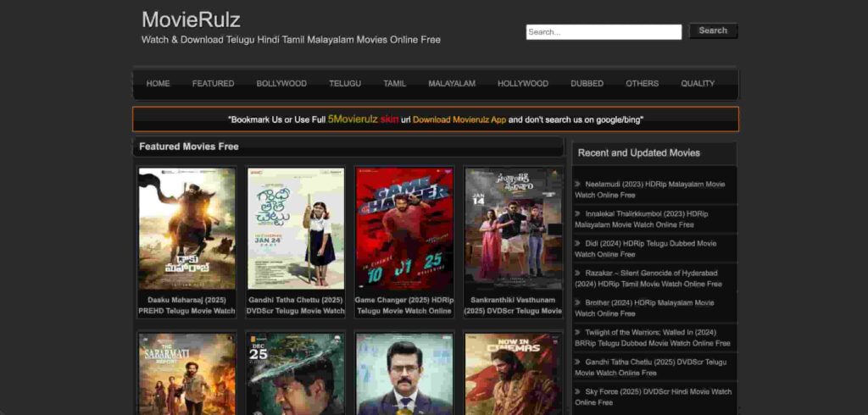
Task: Open the Daaku Maharaaj poster thumbnail
Action: click(186, 229)
